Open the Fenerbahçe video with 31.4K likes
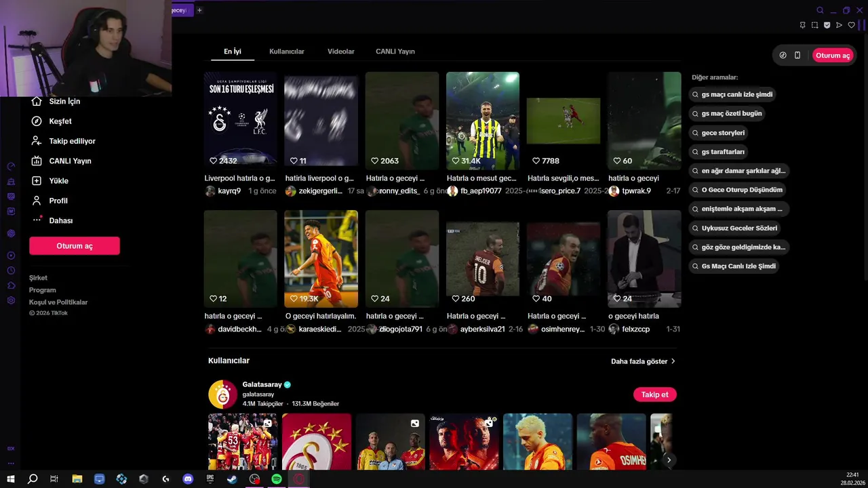868x488 pixels. [x=483, y=121]
